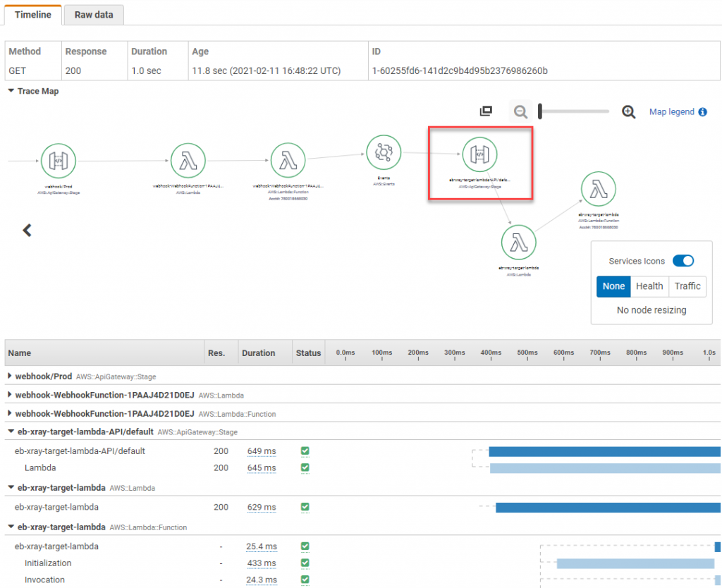
Task: Collapse the Trace Map section
Action: [9, 91]
